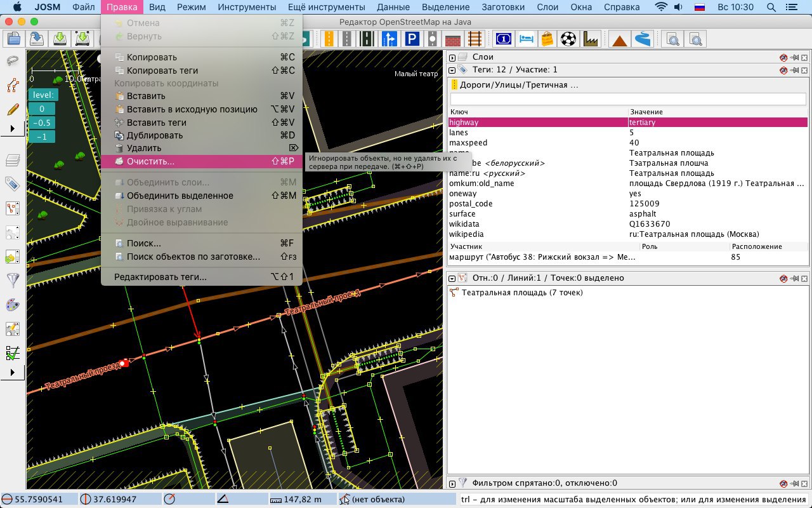Open the Ещё инструменты menu

click(326, 7)
